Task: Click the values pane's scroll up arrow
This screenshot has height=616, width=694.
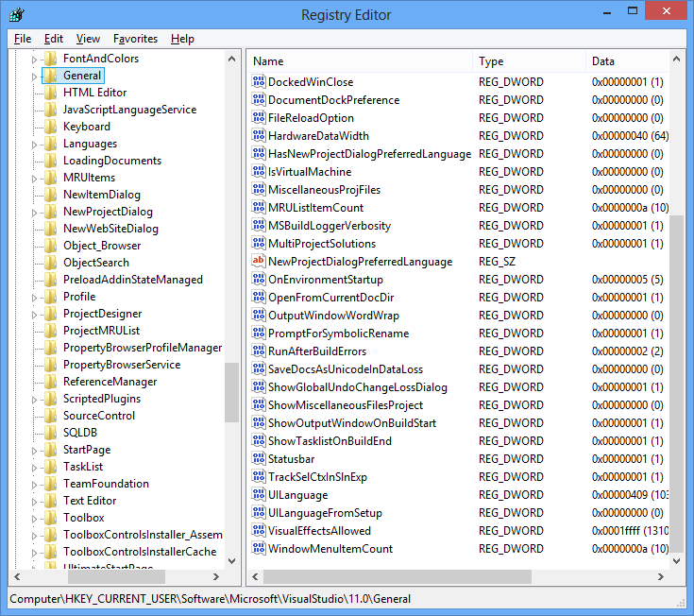Action: point(676,59)
